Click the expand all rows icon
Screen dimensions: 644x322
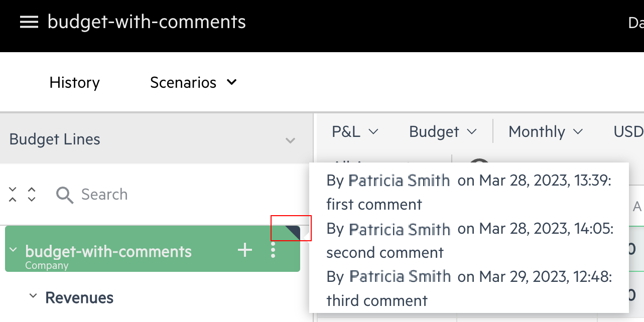(x=32, y=195)
